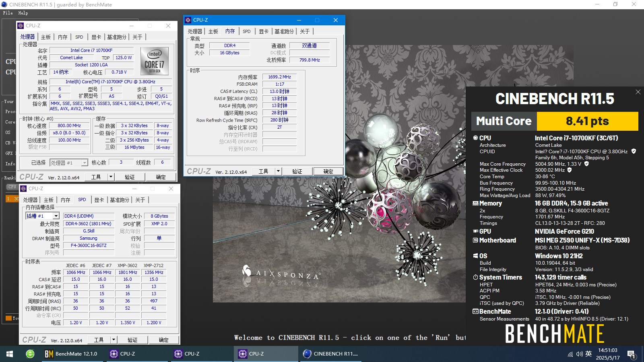Click 确定 in the SPD CPU-Z window

(x=163, y=340)
